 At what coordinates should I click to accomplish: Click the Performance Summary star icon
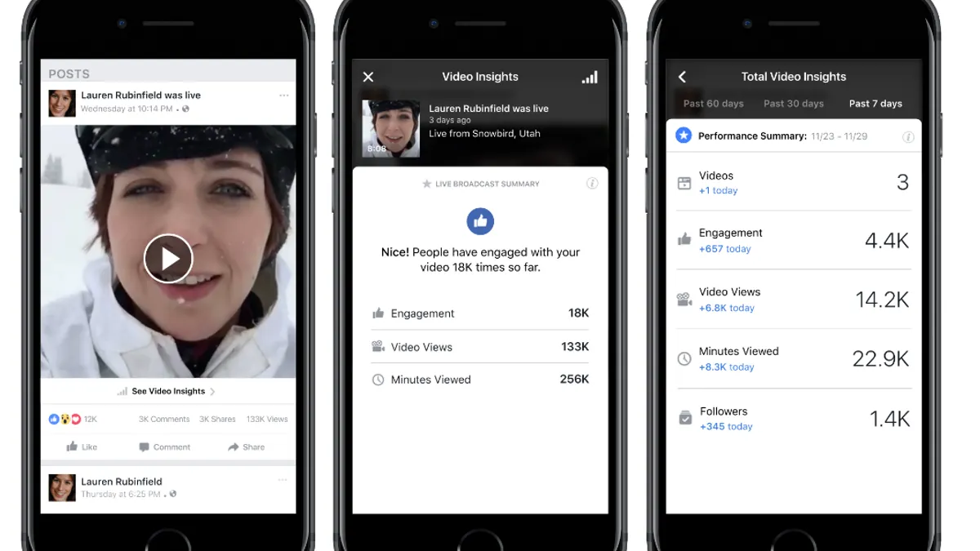tap(684, 136)
